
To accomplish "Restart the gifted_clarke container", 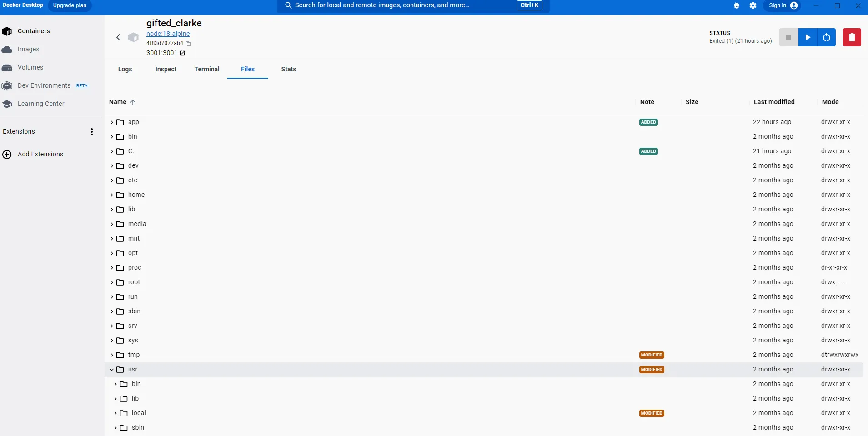I will click(827, 37).
